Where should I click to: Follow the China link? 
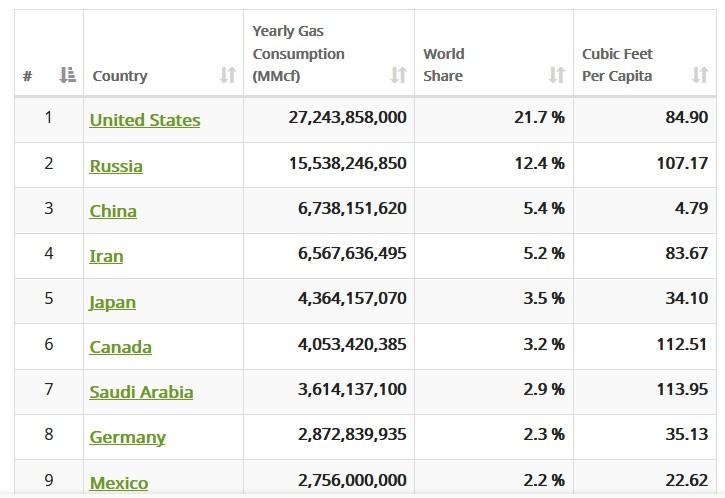[113, 211]
